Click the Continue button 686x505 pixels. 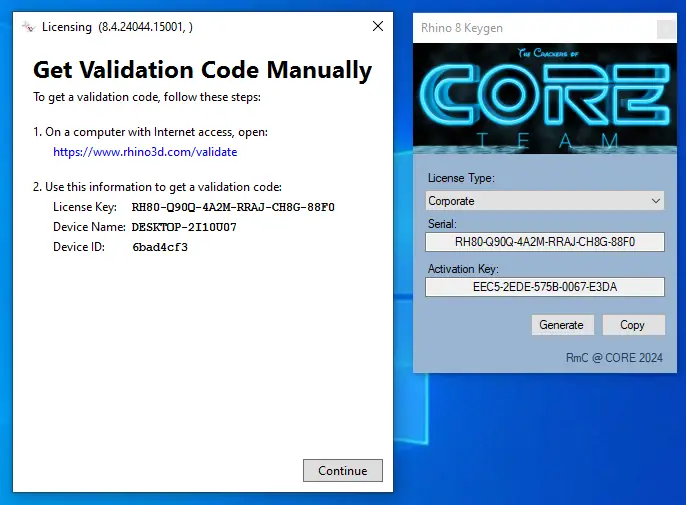(343, 470)
